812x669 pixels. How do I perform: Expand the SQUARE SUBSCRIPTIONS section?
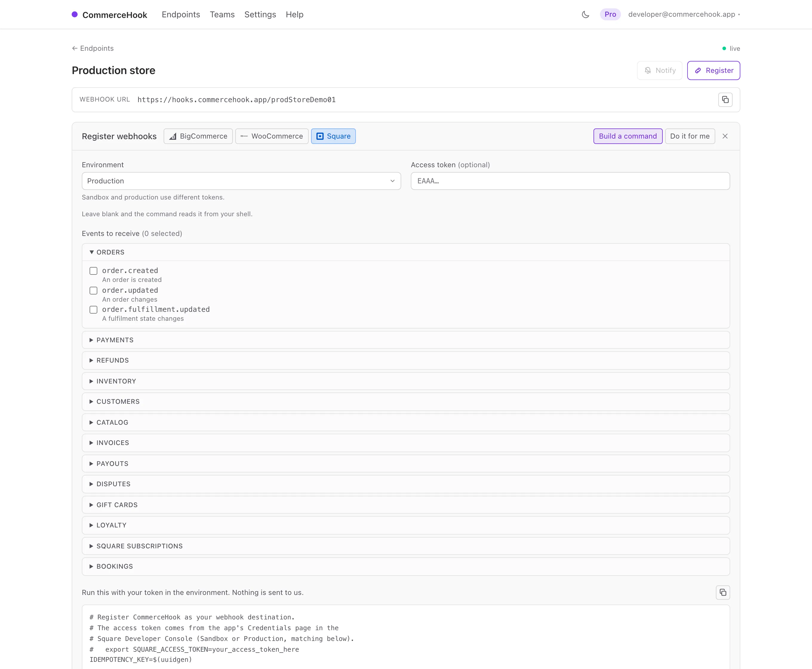[x=406, y=546]
